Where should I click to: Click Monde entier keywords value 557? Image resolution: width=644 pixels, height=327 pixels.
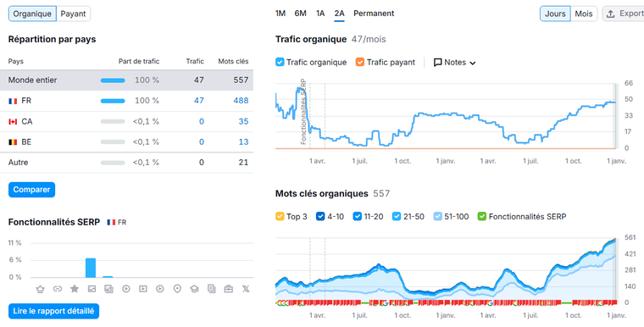pos(241,80)
